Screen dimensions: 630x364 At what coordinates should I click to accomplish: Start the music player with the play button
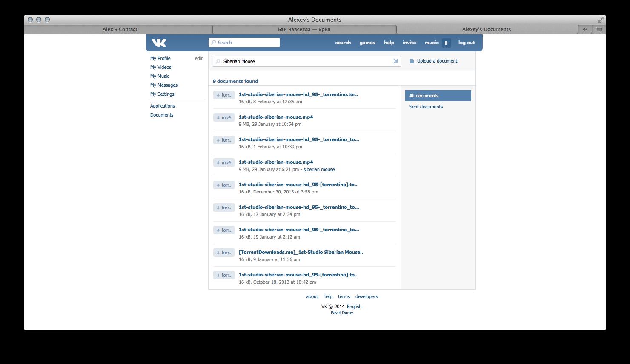coord(447,43)
